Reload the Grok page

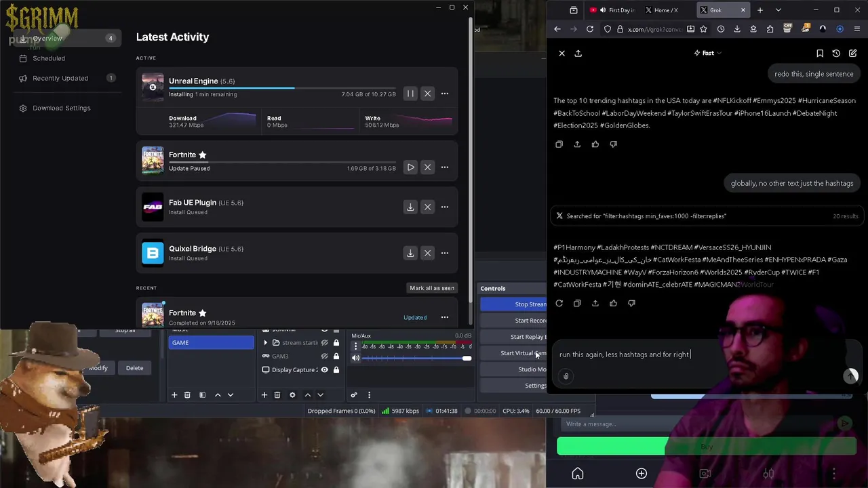tap(590, 29)
